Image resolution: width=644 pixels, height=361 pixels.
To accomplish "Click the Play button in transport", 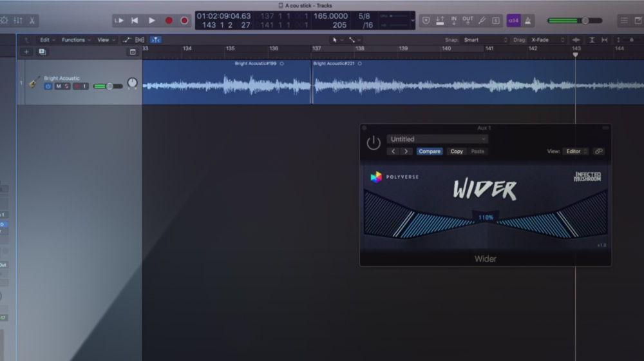I will pos(152,21).
